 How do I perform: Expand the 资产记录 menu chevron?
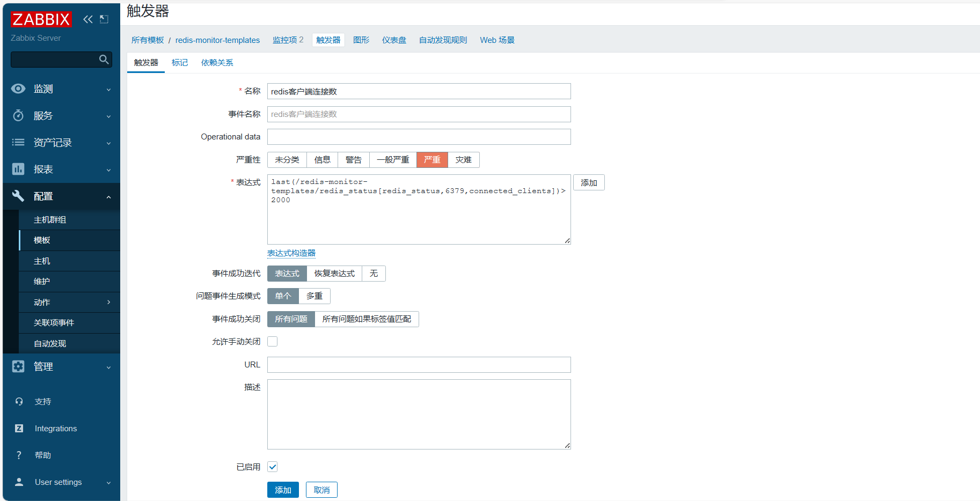(108, 143)
